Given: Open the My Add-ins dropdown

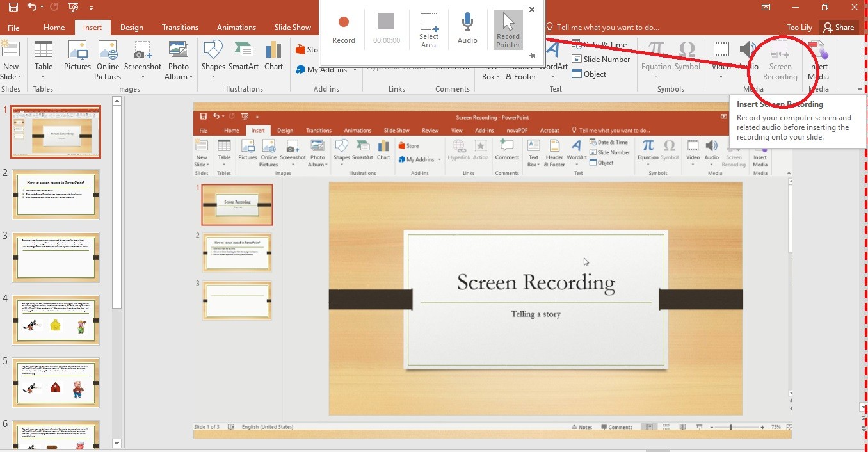Looking at the screenshot, I should pyautogui.click(x=326, y=70).
